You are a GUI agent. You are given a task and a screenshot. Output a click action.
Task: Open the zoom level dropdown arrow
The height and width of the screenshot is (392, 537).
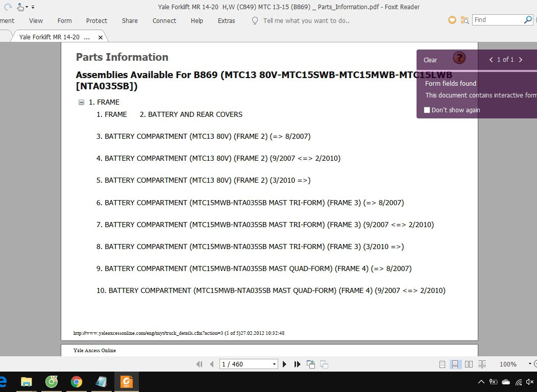pos(529,364)
